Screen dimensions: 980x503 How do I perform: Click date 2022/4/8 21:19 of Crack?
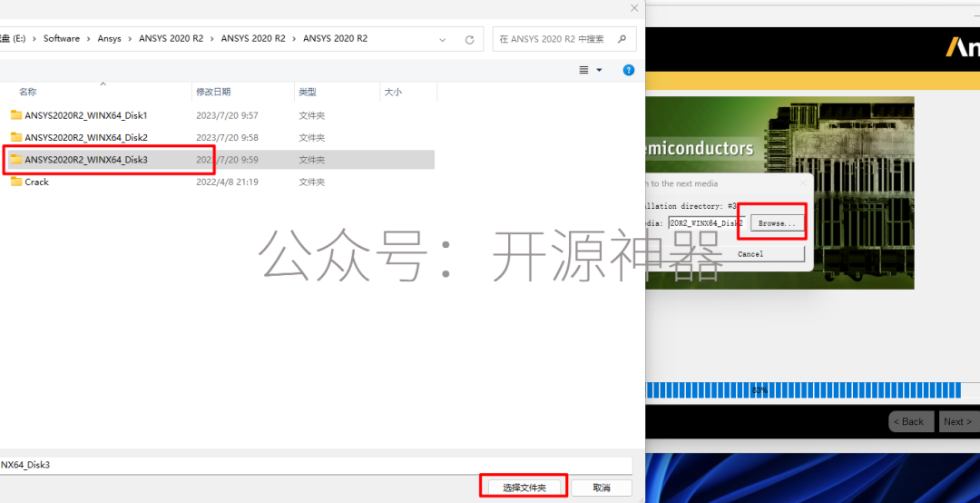click(227, 182)
